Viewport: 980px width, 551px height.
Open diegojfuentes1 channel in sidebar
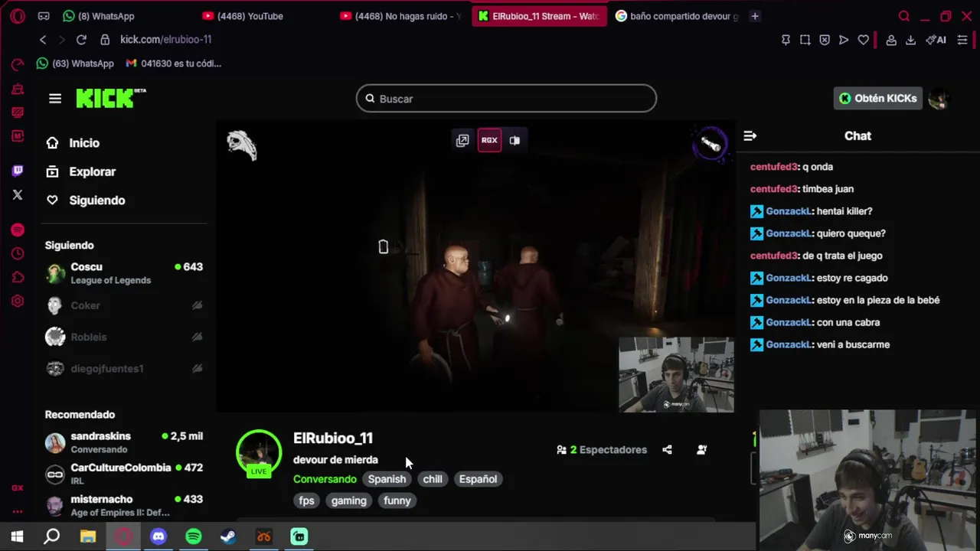tap(124, 369)
